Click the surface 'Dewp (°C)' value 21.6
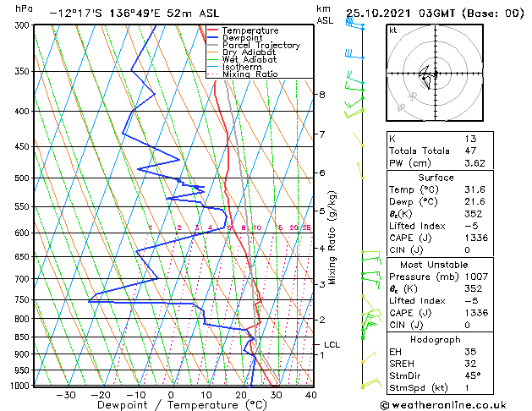The height and width of the screenshot is (411, 532). click(474, 202)
